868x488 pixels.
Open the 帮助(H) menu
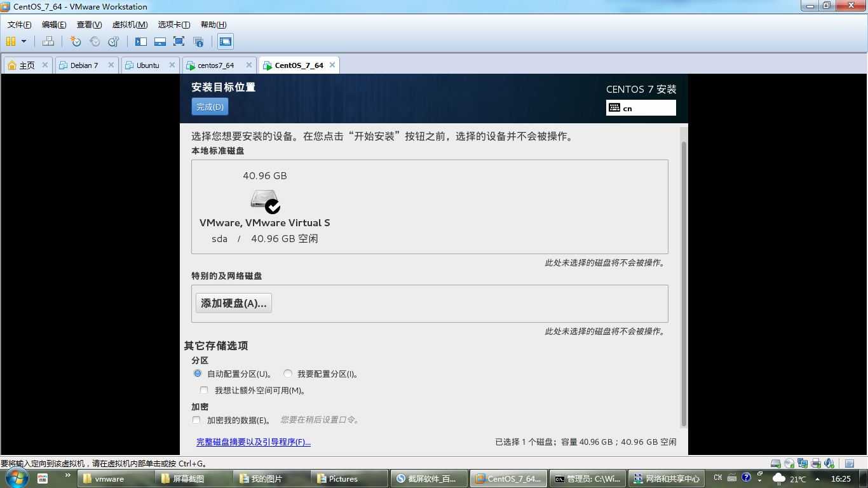214,25
